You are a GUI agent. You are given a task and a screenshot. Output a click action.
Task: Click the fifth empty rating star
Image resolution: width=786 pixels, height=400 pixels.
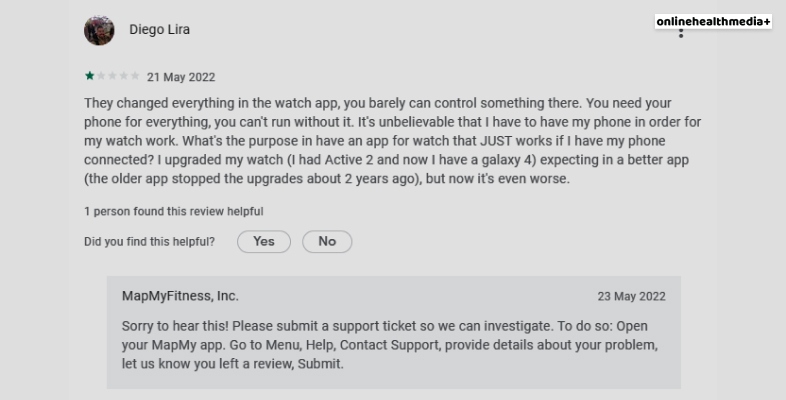tap(136, 76)
